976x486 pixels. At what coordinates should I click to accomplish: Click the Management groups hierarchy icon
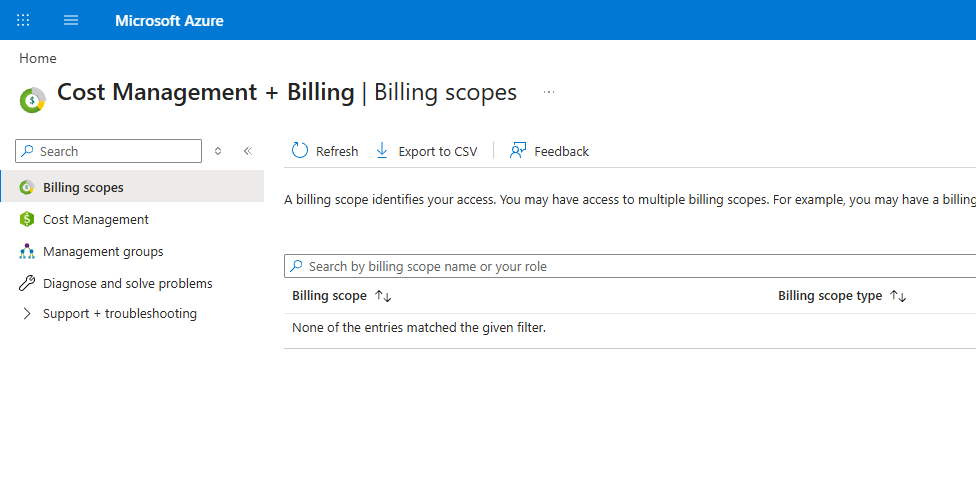click(27, 251)
